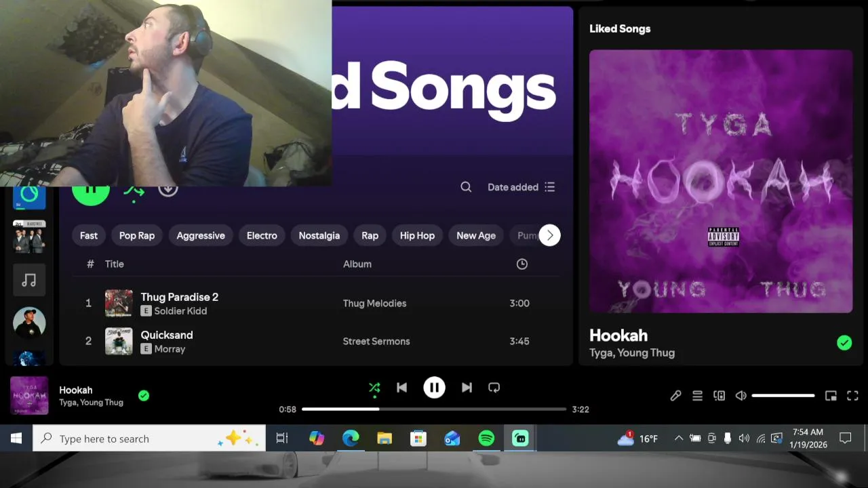The height and width of the screenshot is (488, 868).
Task: Open the Windows Start menu
Action: [16, 439]
